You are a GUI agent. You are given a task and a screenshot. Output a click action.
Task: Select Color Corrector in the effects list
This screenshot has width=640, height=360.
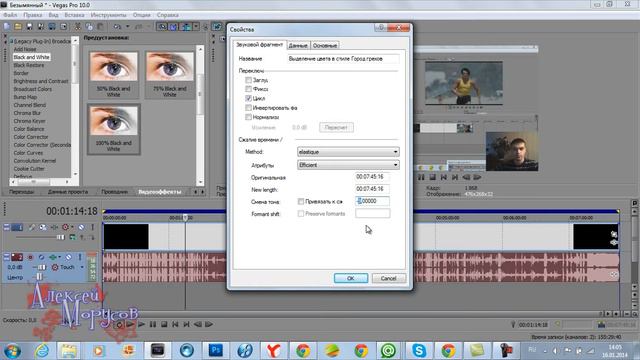31,137
